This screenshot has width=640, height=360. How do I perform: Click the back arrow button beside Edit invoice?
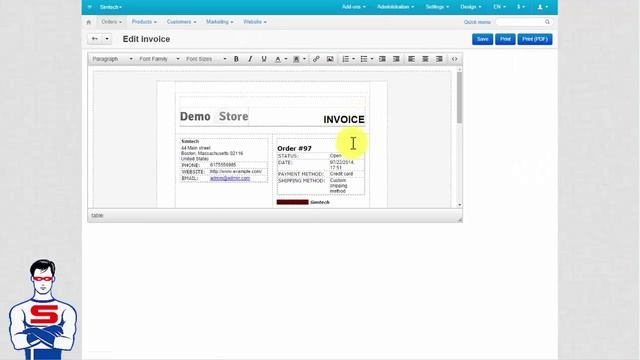tap(95, 39)
